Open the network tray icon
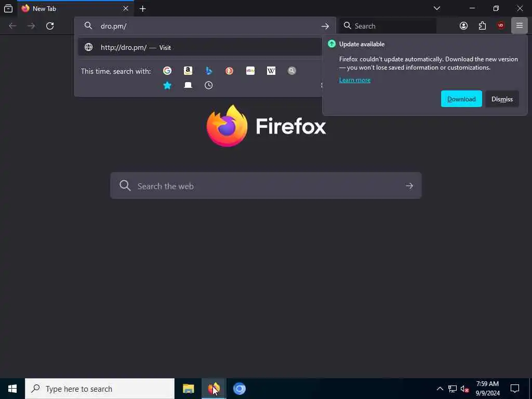 coord(453,389)
